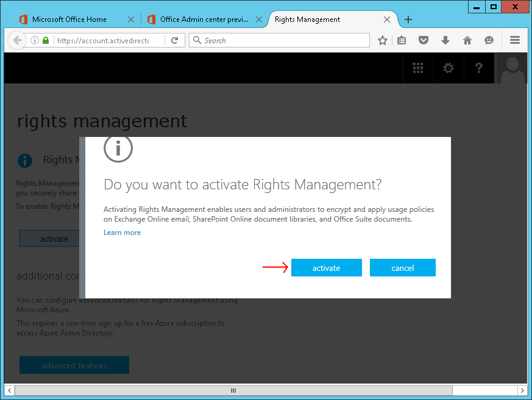Screen dimensions: 532x400
Task: Click the green secure padlock icon
Action: pos(46,40)
